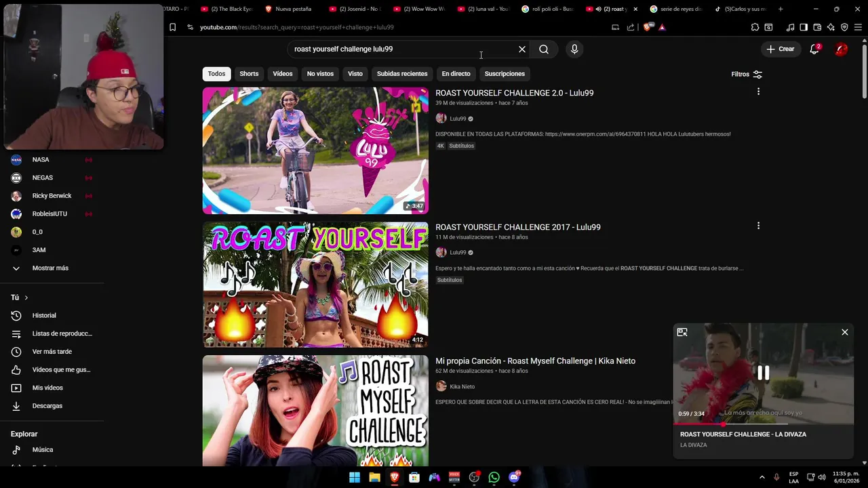Select the Todos filter chip
Viewport: 868px width, 488px height.
click(x=216, y=74)
